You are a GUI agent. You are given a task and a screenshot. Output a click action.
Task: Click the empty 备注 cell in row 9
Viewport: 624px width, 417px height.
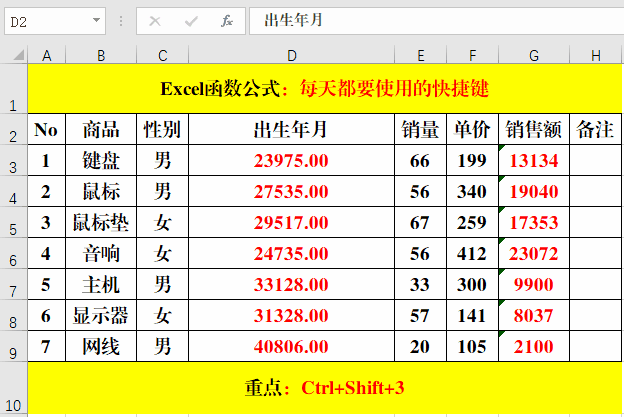point(596,347)
